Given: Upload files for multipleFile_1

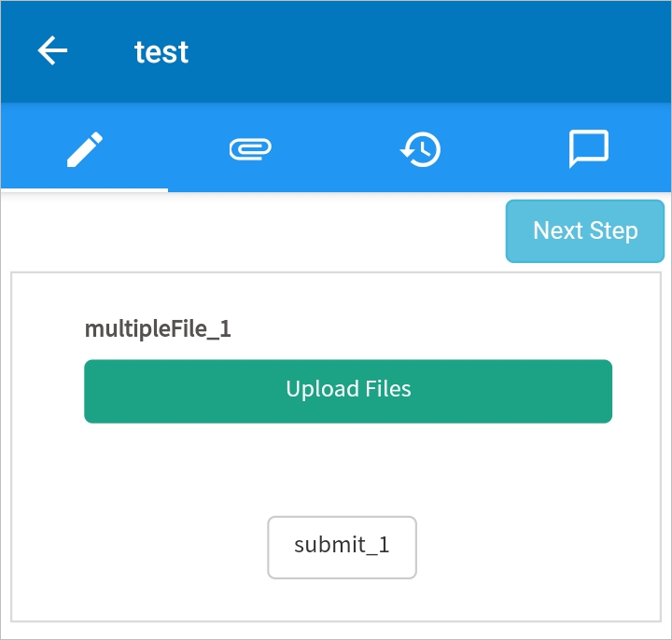Looking at the screenshot, I should point(348,391).
